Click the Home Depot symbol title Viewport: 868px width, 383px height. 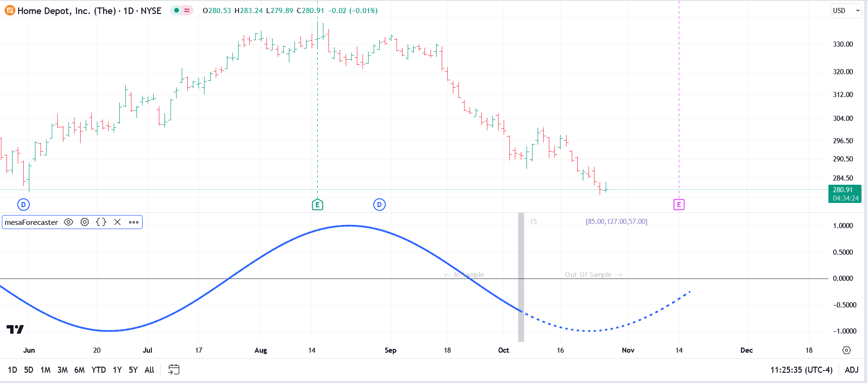click(x=89, y=10)
